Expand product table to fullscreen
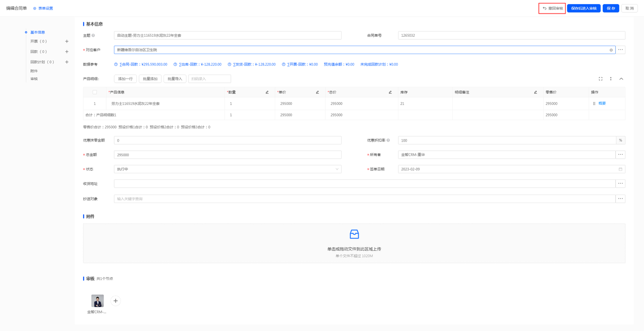 (x=600, y=79)
